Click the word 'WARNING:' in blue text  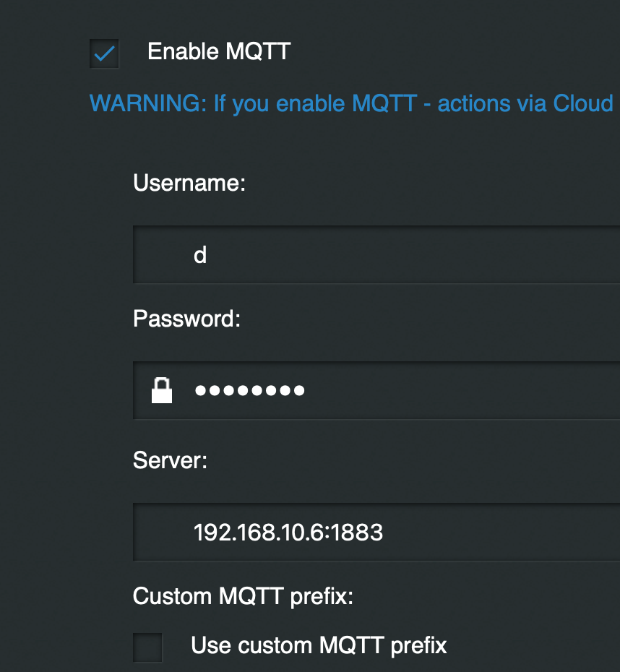(148, 103)
